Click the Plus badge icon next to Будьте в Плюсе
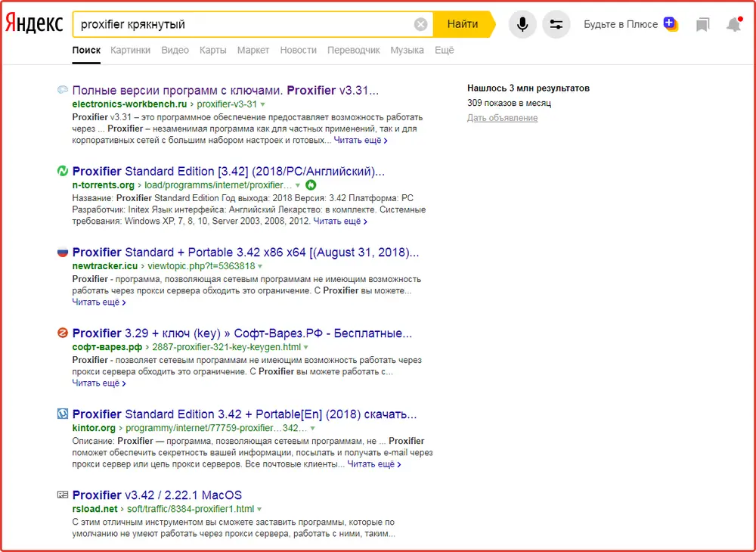The image size is (756, 552). click(670, 24)
